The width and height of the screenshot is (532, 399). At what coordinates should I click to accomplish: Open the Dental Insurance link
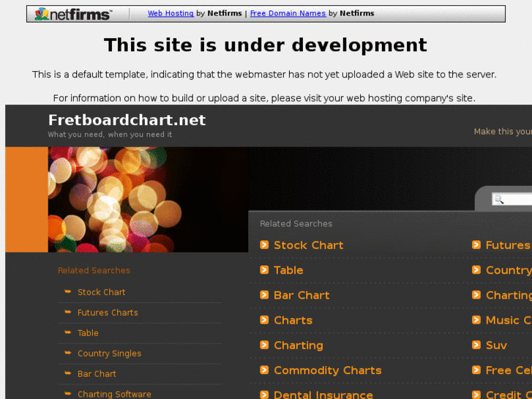click(323, 395)
